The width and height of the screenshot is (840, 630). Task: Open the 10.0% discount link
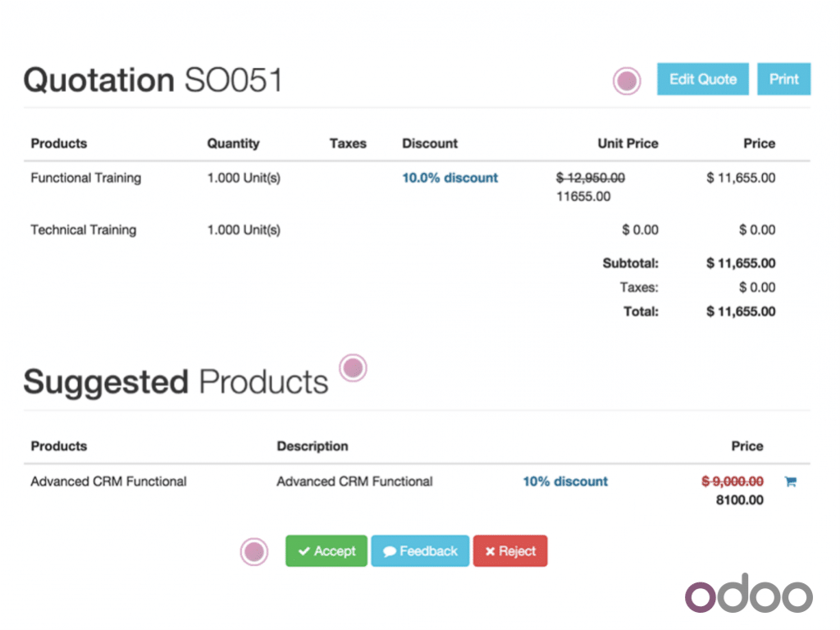point(450,178)
